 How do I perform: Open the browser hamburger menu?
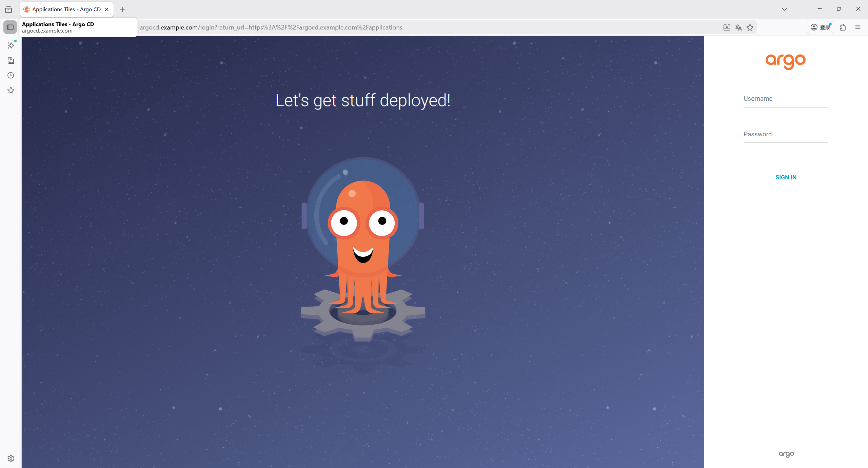pyautogui.click(x=858, y=27)
